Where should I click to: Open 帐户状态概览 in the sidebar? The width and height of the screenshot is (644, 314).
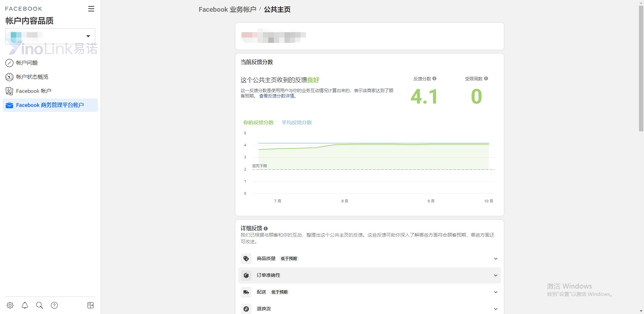pyautogui.click(x=50, y=77)
